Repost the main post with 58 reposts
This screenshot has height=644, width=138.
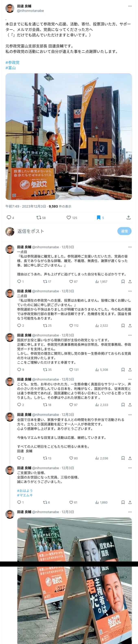41,218
